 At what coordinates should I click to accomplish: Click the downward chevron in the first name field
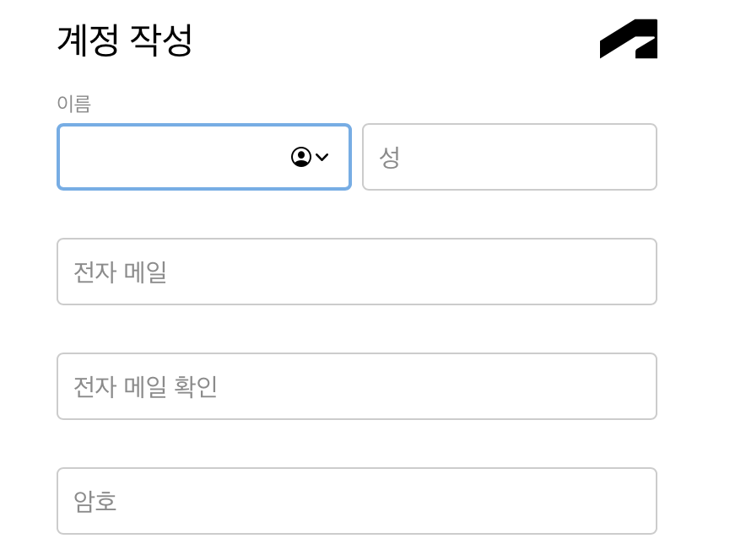pyautogui.click(x=323, y=157)
